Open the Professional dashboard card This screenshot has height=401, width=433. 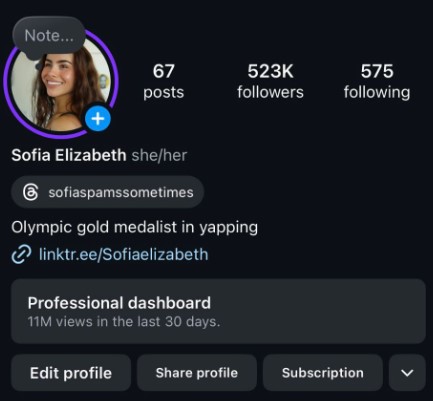point(218,311)
